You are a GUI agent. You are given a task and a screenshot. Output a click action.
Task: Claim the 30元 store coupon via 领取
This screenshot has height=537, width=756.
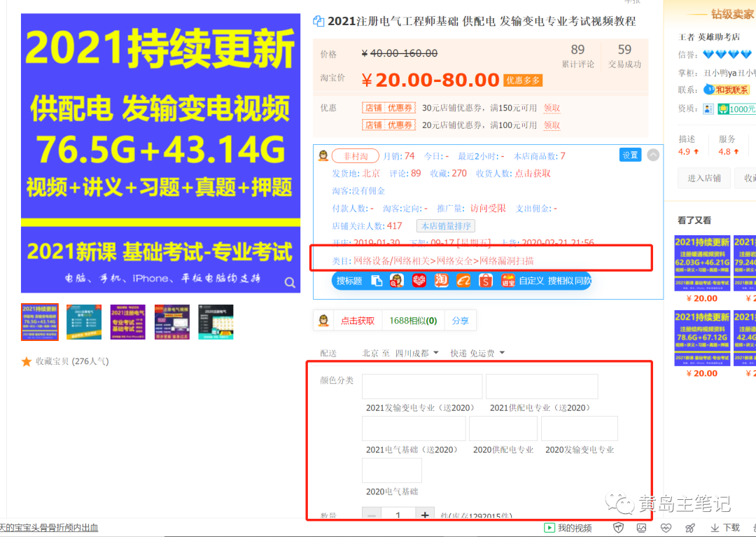552,109
